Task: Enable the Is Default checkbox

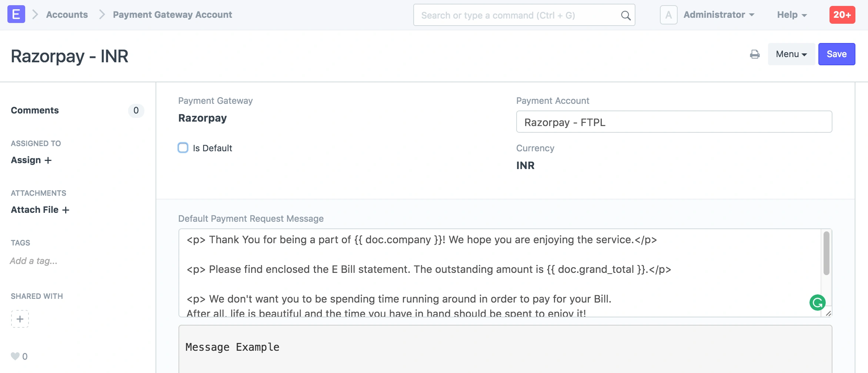Action: point(183,148)
